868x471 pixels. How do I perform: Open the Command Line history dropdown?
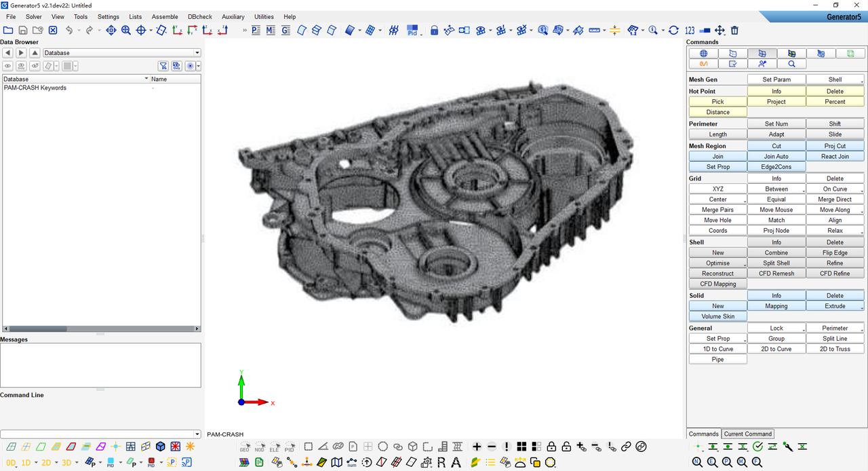(197, 434)
